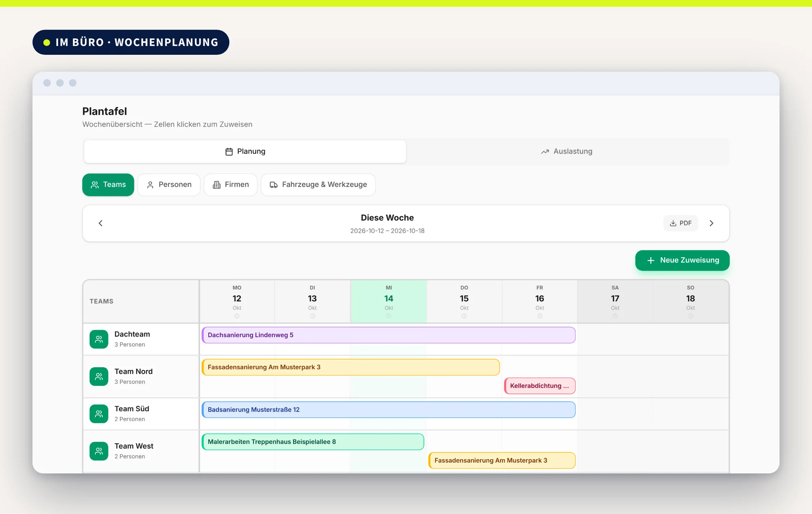Click the clock icon under Di 13
This screenshot has height=514, width=812.
[x=312, y=316]
